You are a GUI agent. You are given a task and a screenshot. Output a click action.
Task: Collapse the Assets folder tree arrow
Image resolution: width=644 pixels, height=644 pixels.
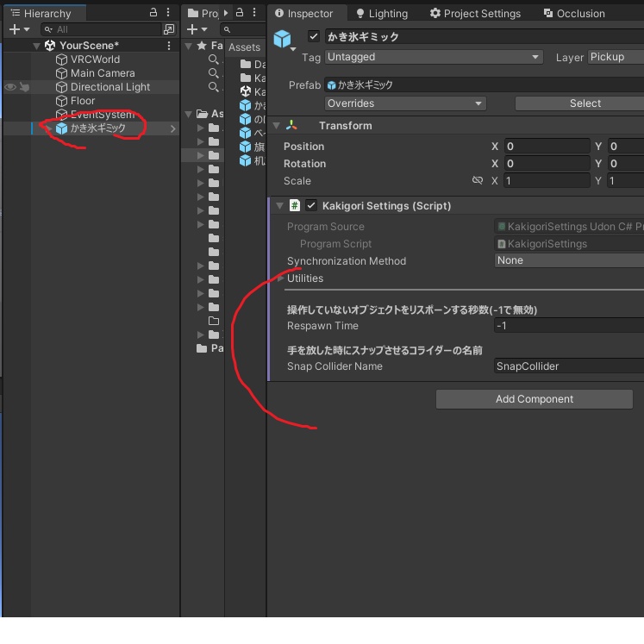click(189, 114)
